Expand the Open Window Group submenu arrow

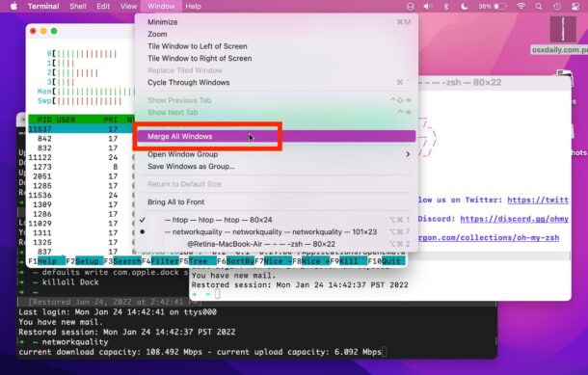408,154
